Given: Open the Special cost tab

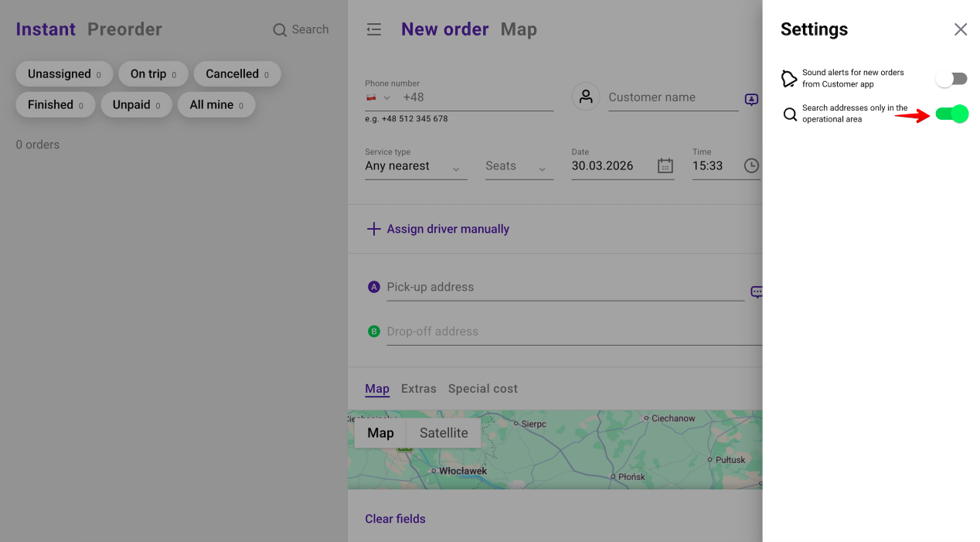Looking at the screenshot, I should tap(483, 389).
